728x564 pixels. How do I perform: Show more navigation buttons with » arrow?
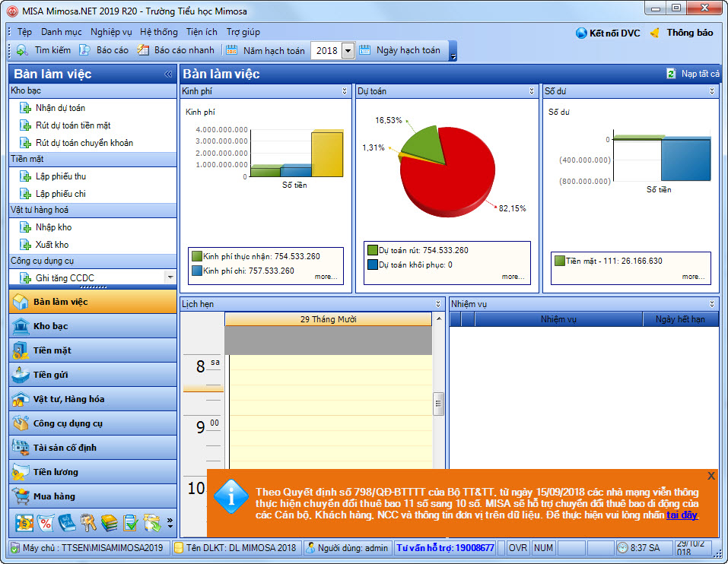(x=170, y=523)
